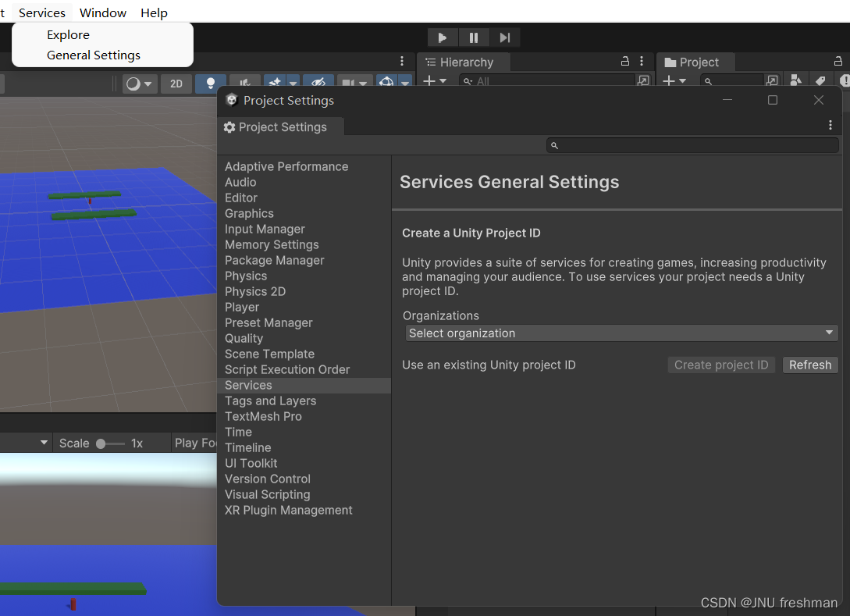The height and width of the screenshot is (616, 850).
Task: Toggle the Gizmos button
Action: pyautogui.click(x=386, y=83)
